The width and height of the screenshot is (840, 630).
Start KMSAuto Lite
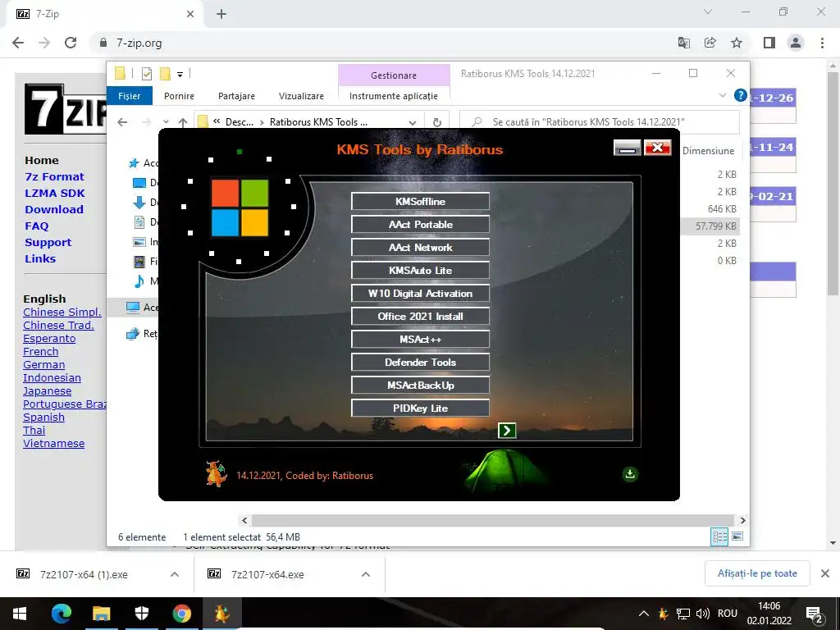pos(420,271)
